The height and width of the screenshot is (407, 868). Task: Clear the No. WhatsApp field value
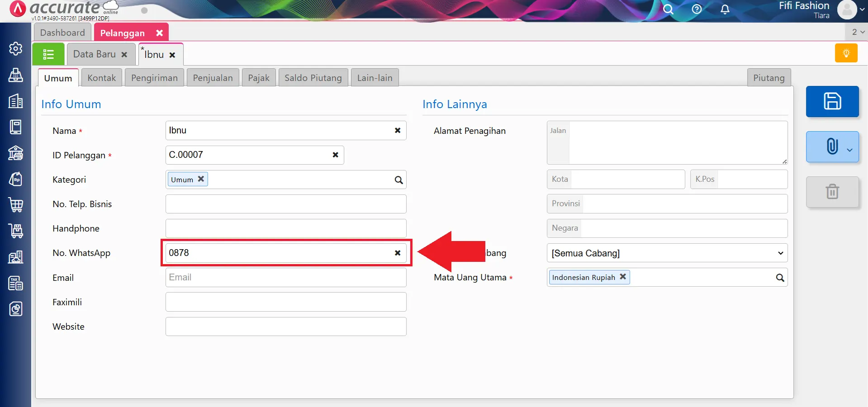coord(398,253)
